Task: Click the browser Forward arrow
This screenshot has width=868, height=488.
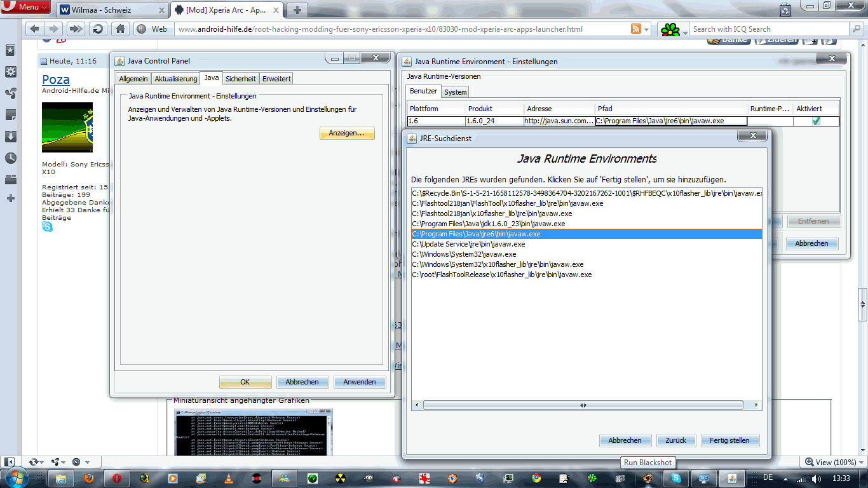Action: [x=53, y=29]
